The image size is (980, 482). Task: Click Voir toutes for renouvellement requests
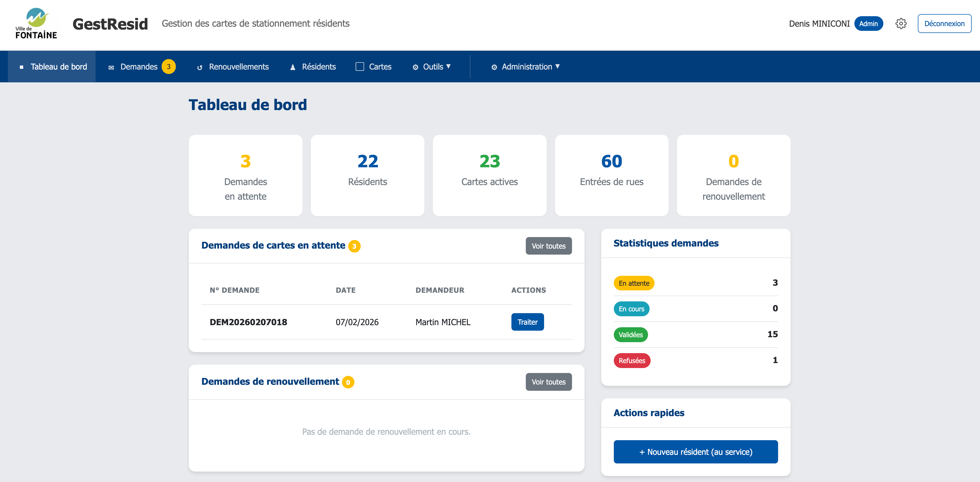tap(549, 381)
